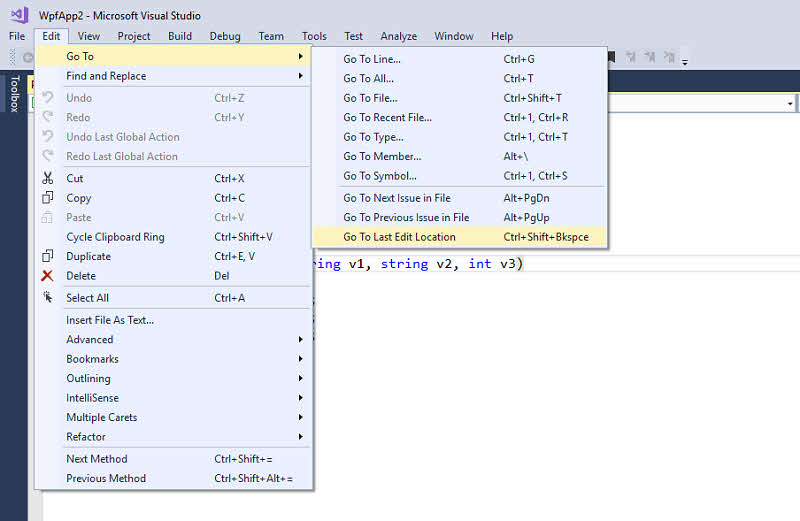Select Insert File As Text...

click(174, 320)
